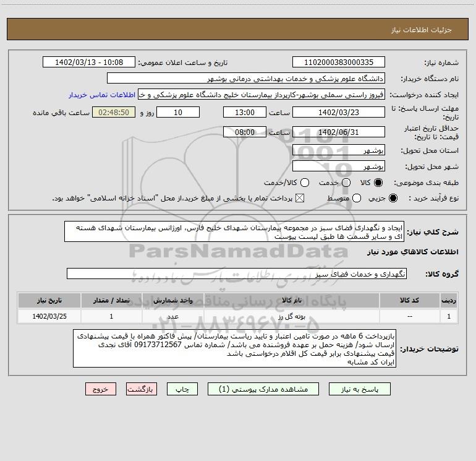Image resolution: width=476 pixels, height=461 pixels.
Task: Choose the جزیی purchase type radio
Action: click(393, 199)
